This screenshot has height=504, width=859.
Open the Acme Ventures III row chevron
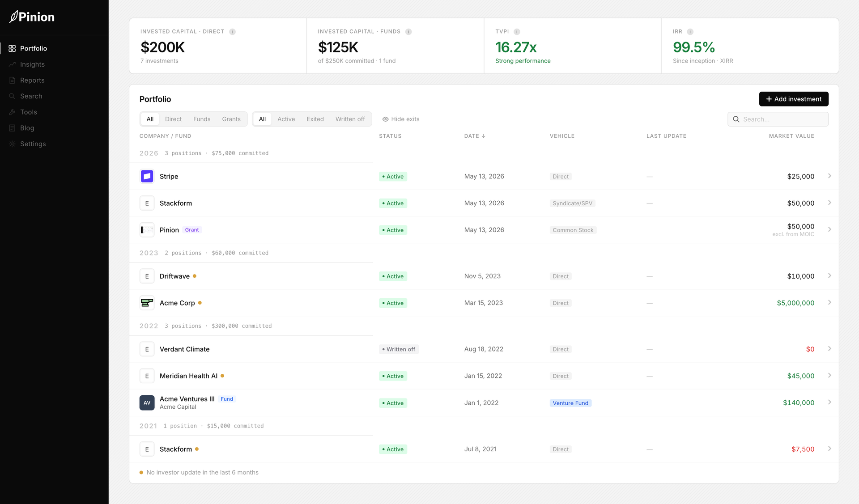coord(829,402)
